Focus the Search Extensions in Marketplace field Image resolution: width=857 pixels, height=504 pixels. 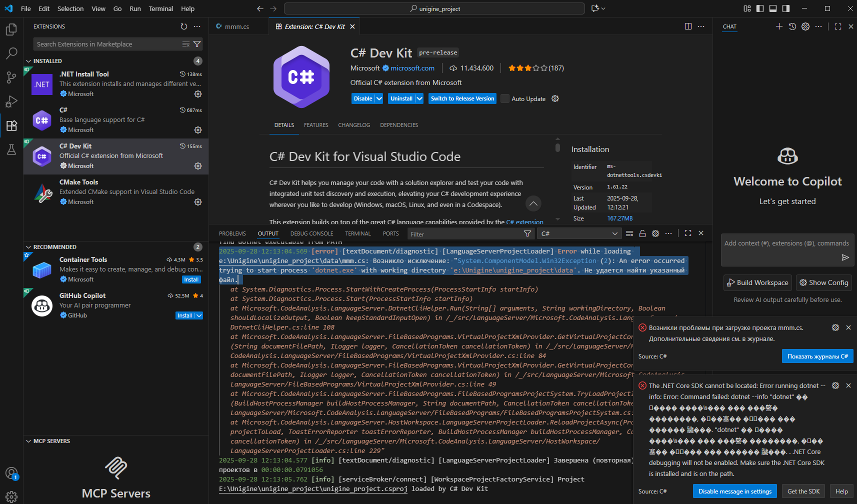point(107,44)
